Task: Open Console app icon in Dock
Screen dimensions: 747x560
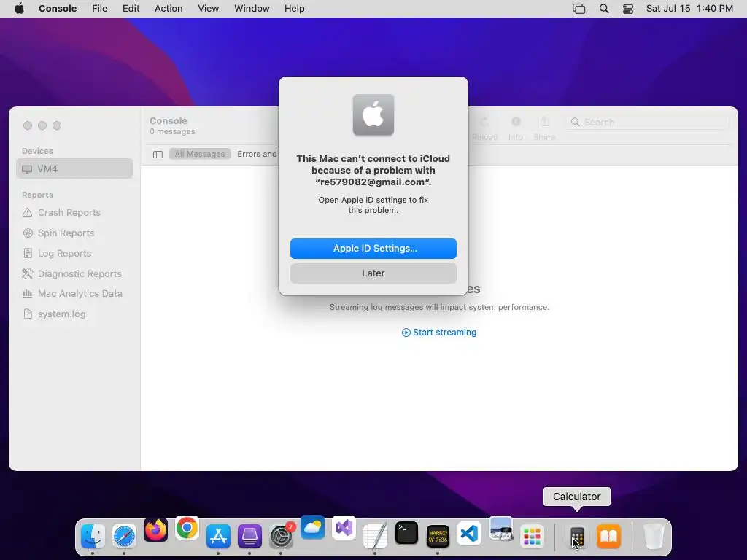Action: [x=438, y=537]
